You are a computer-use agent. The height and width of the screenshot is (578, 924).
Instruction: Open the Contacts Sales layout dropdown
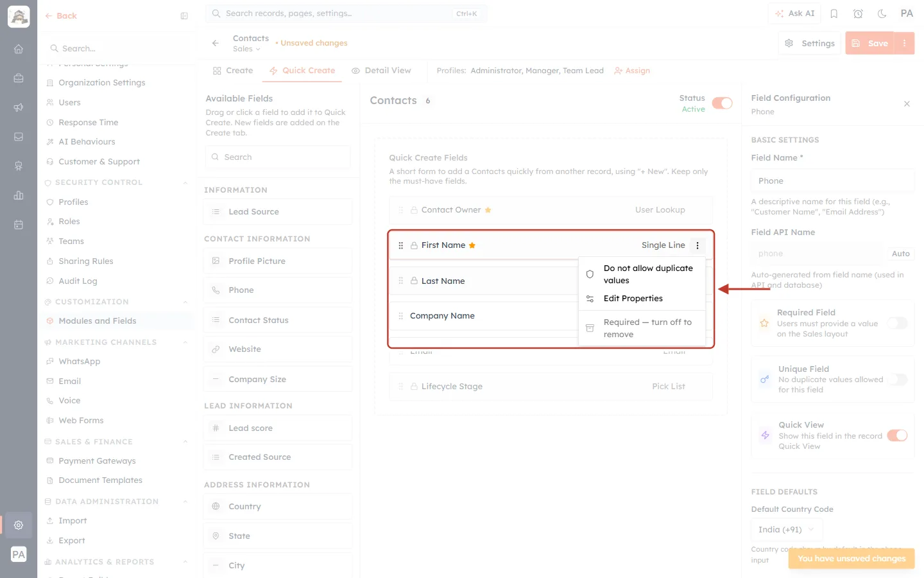[x=247, y=49]
